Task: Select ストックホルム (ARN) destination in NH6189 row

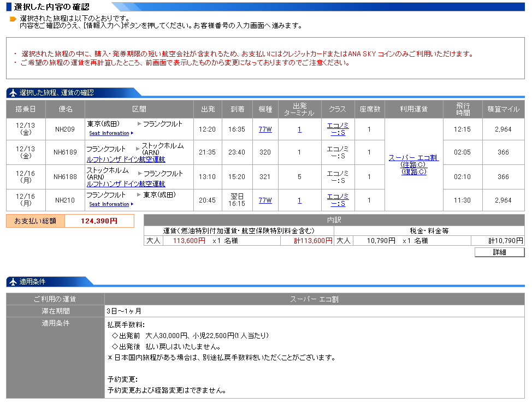Action: point(163,149)
